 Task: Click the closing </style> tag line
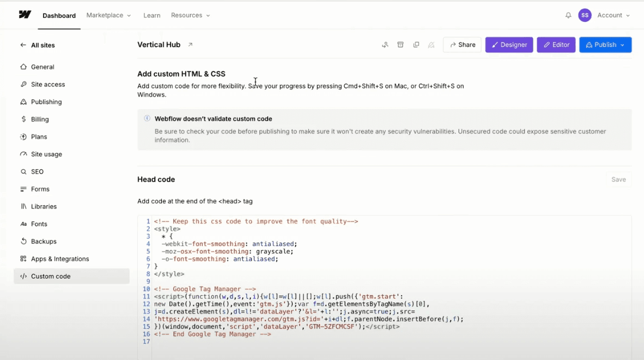click(169, 274)
